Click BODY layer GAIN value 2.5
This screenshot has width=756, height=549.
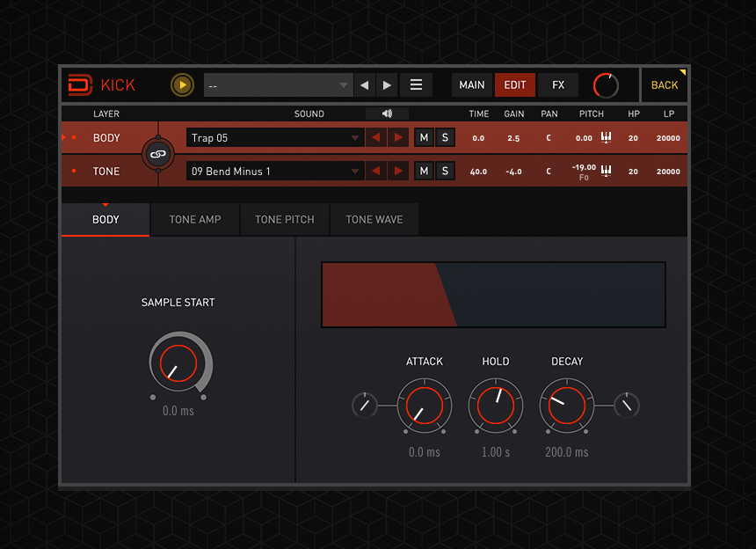click(513, 138)
